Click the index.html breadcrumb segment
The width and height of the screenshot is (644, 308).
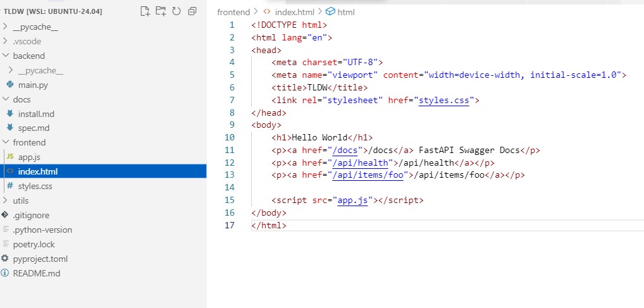click(x=295, y=12)
